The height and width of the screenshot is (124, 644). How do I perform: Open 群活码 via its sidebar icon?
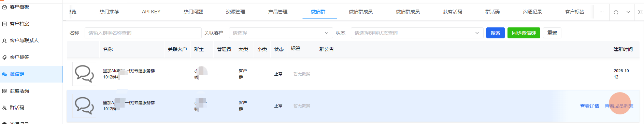tap(4, 108)
